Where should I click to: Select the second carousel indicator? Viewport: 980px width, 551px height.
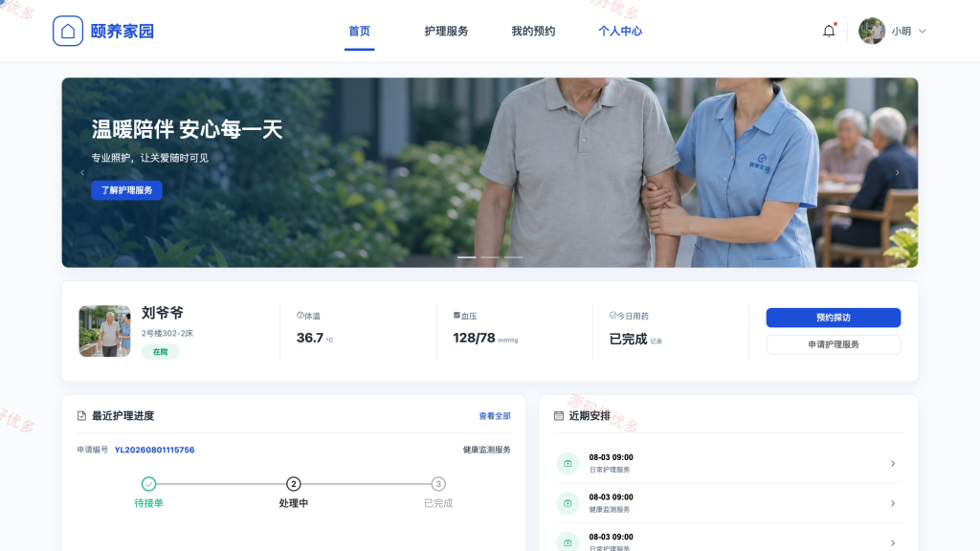[x=490, y=257]
